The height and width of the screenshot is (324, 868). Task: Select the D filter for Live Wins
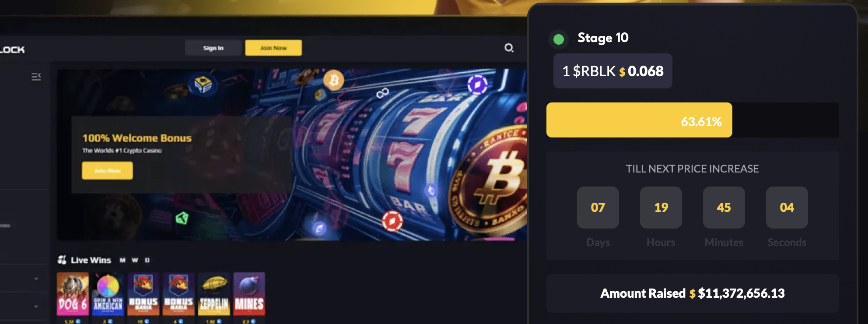pos(147,260)
